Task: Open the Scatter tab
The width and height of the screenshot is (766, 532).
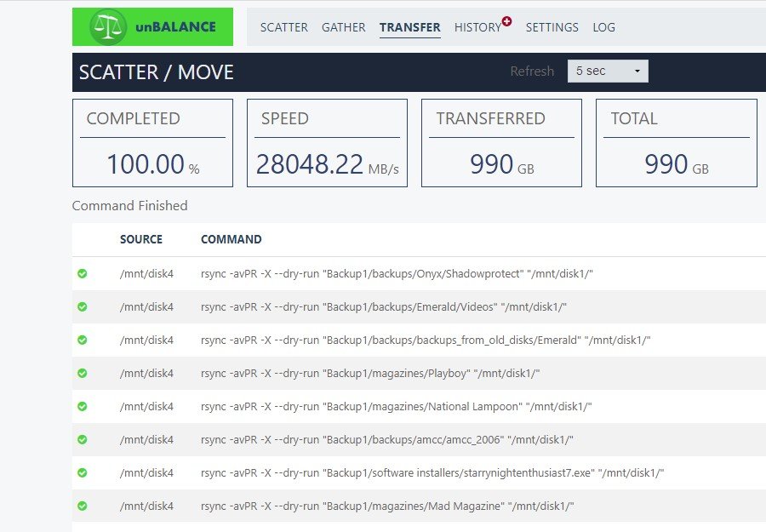Action: [283, 27]
